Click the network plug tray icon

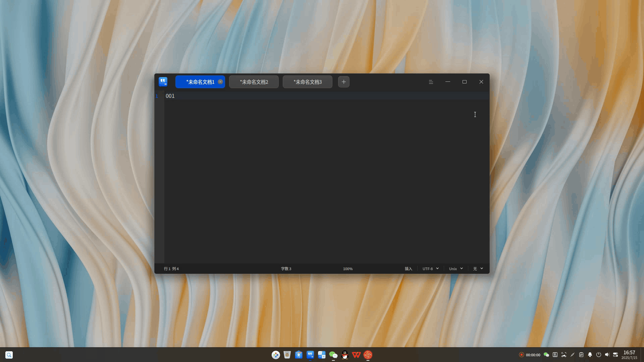coord(573,355)
